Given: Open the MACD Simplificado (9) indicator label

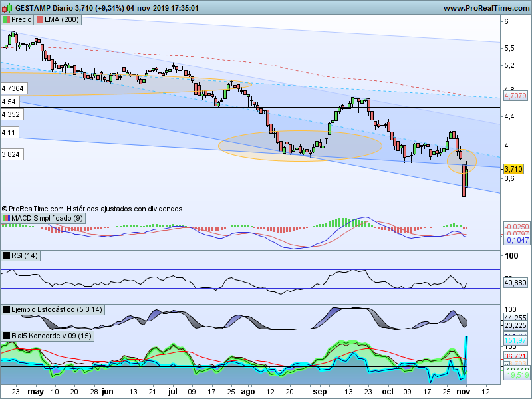Looking at the screenshot, I should pos(43,219).
